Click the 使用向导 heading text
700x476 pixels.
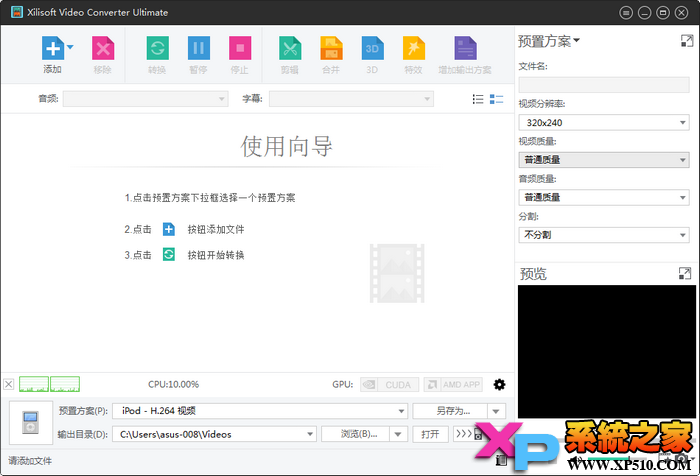pos(287,146)
